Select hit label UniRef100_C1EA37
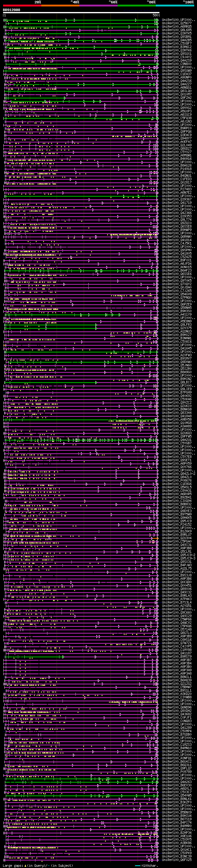The image size is (197, 868). click(177, 74)
